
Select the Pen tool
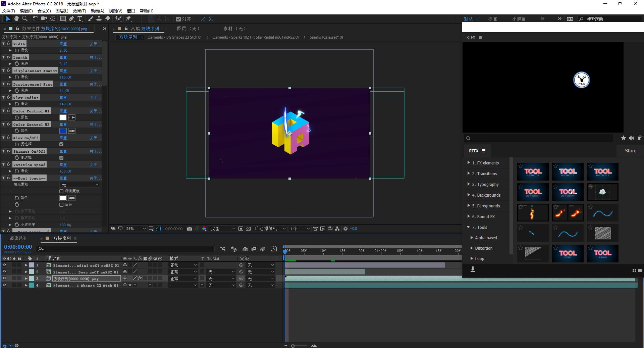(71, 19)
